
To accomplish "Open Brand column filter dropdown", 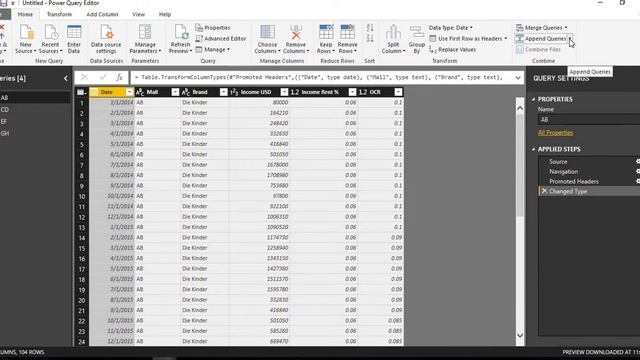I will tap(223, 92).
